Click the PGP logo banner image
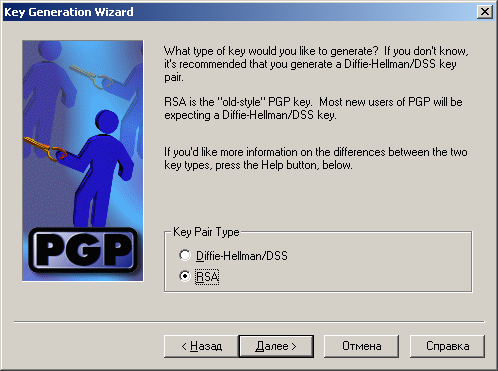498x371 pixels. (x=83, y=161)
